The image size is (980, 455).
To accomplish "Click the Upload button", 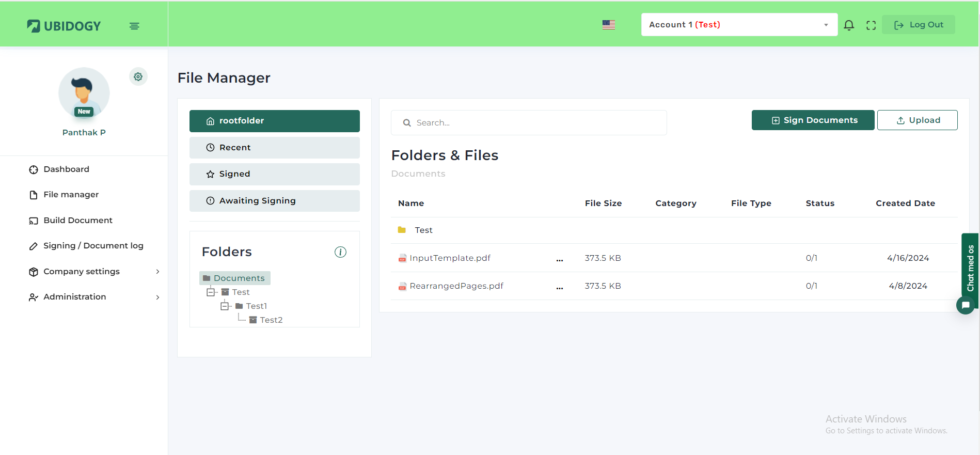I will tap(917, 120).
